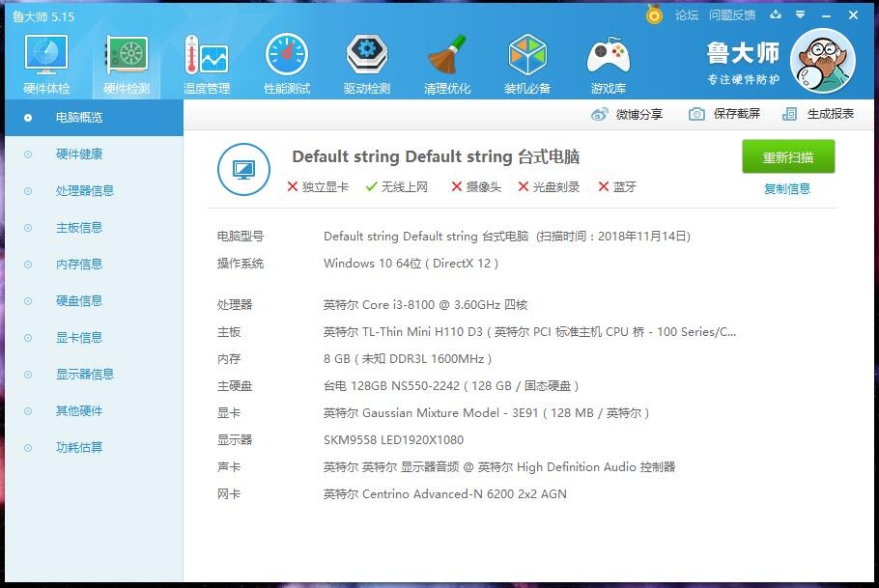The height and width of the screenshot is (588, 879).
Task: Open the 硬件体检 hardware checkup tool
Action: [44, 61]
